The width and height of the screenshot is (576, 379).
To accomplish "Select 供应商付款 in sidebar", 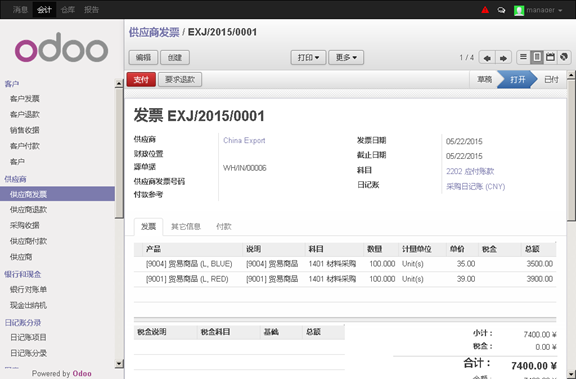I will [28, 241].
